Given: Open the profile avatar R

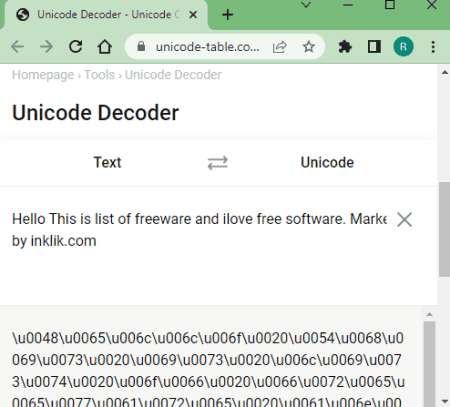Looking at the screenshot, I should pyautogui.click(x=403, y=47).
